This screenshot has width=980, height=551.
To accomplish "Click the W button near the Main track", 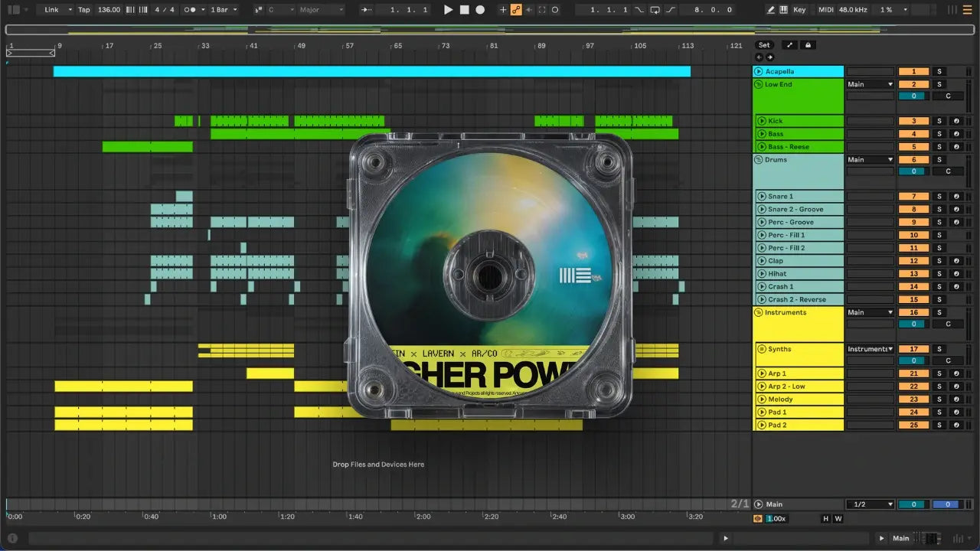I will [x=838, y=519].
